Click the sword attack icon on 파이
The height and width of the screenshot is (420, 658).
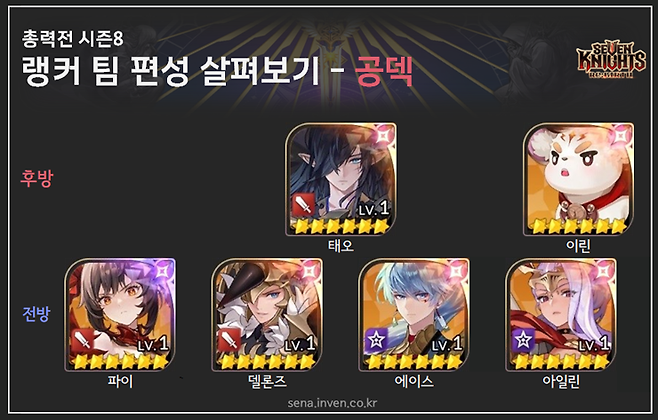(x=83, y=341)
